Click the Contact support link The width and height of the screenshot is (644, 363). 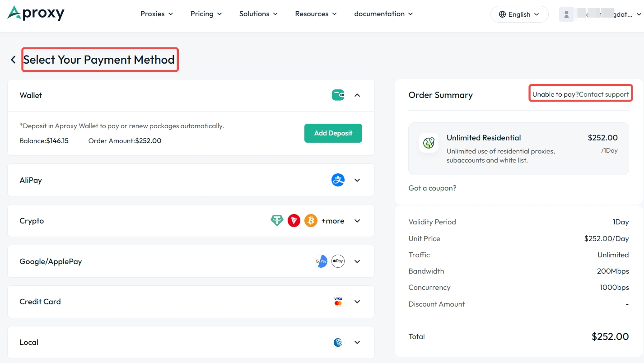(x=604, y=94)
